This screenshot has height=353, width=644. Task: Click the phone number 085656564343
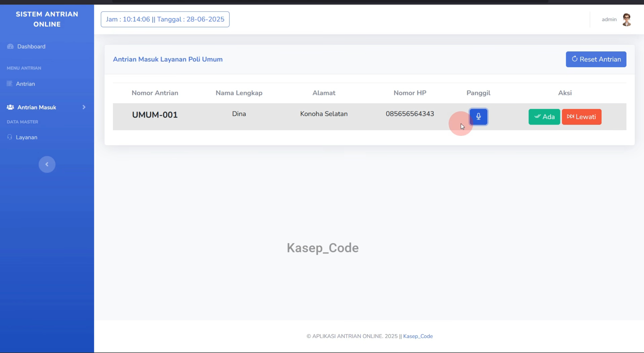(410, 114)
